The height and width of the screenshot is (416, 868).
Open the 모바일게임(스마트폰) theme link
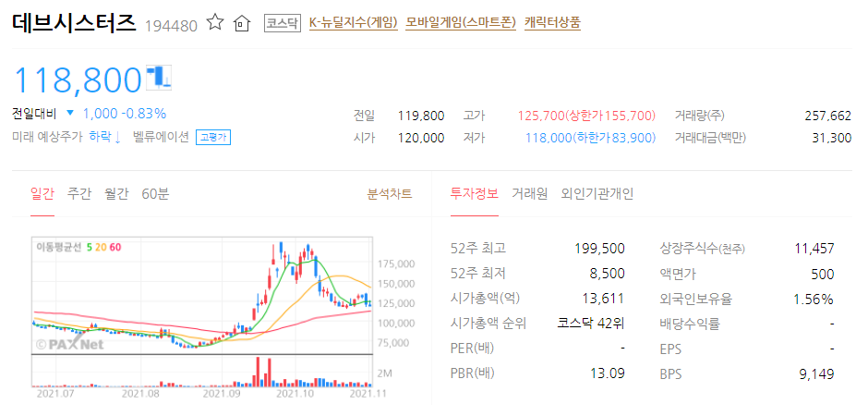[461, 23]
